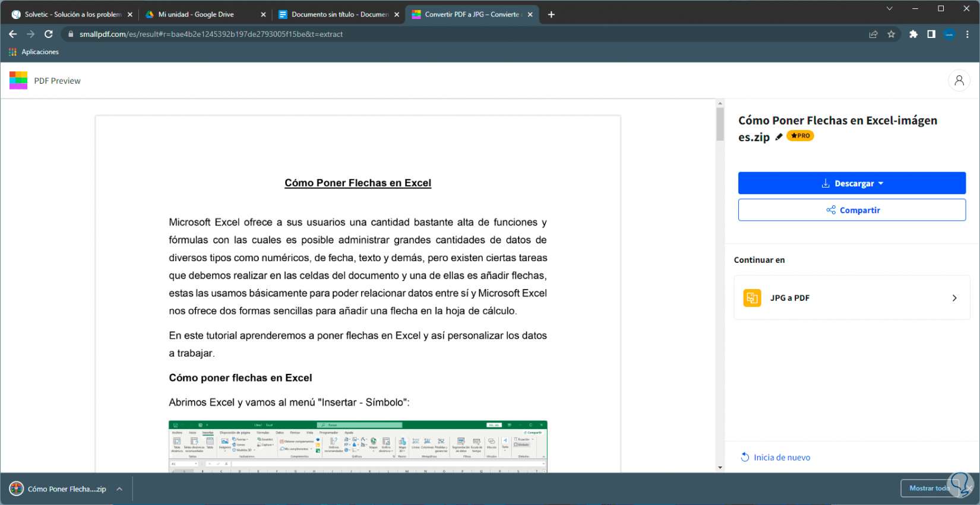Open the user account icon
980x505 pixels.
click(x=959, y=81)
